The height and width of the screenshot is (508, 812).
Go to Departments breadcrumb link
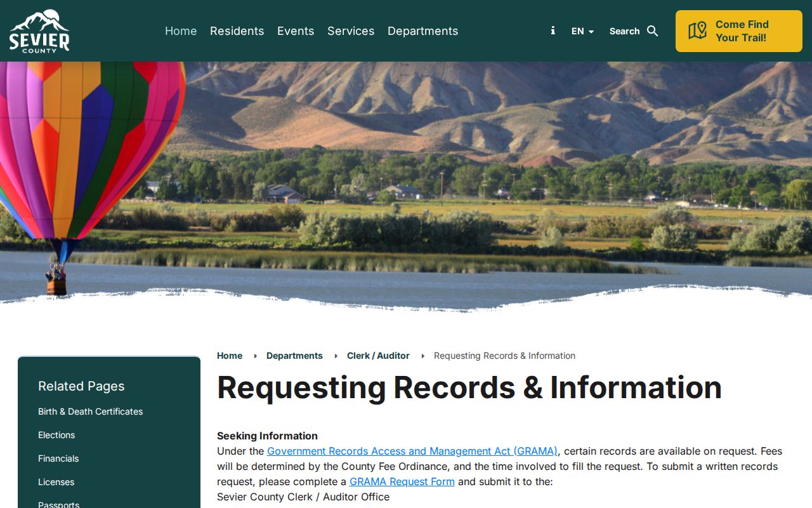[294, 356]
